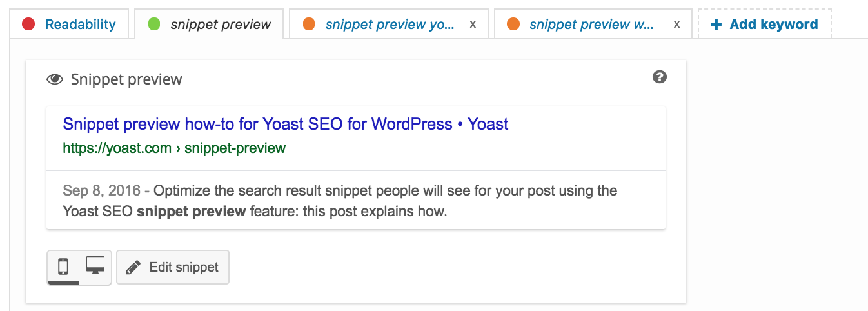This screenshot has width=868, height=311.
Task: Click the pencil icon on Edit snippet
Action: (133, 267)
